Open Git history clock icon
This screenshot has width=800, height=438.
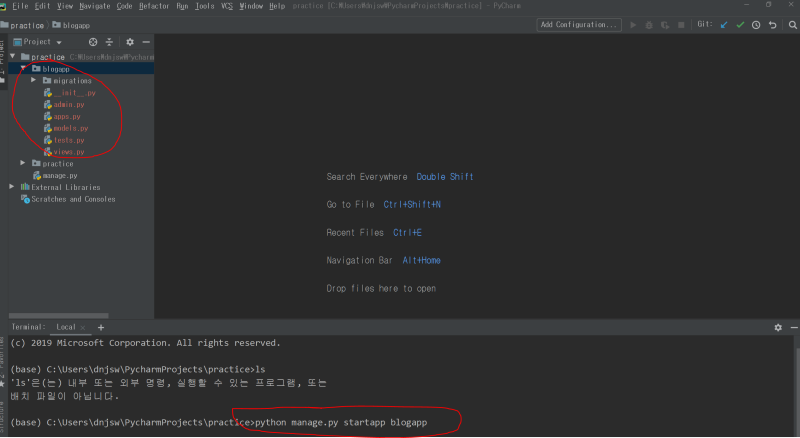click(x=756, y=25)
